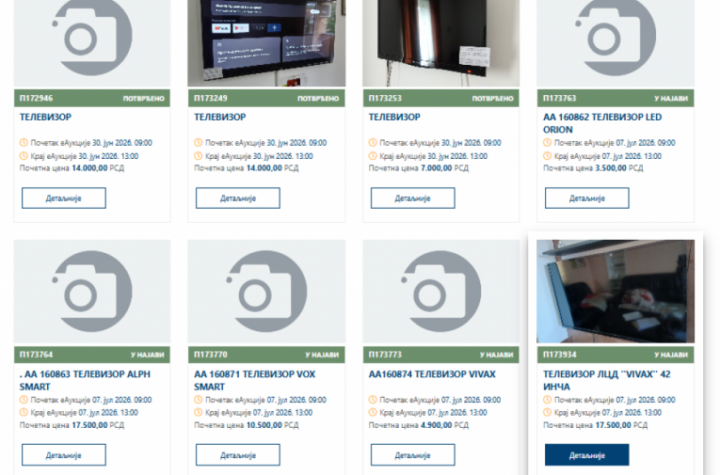
Task: Open placeholder camera image of П172946
Action: (92, 44)
